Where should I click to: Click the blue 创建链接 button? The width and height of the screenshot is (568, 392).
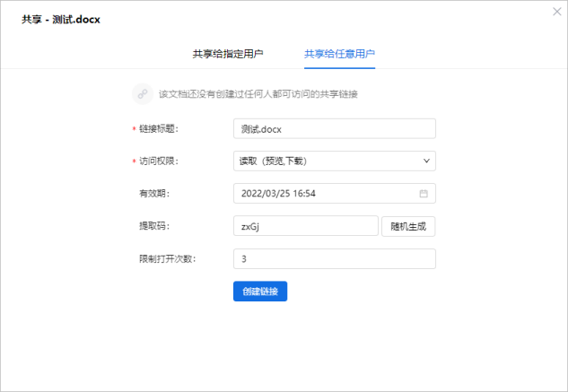260,292
